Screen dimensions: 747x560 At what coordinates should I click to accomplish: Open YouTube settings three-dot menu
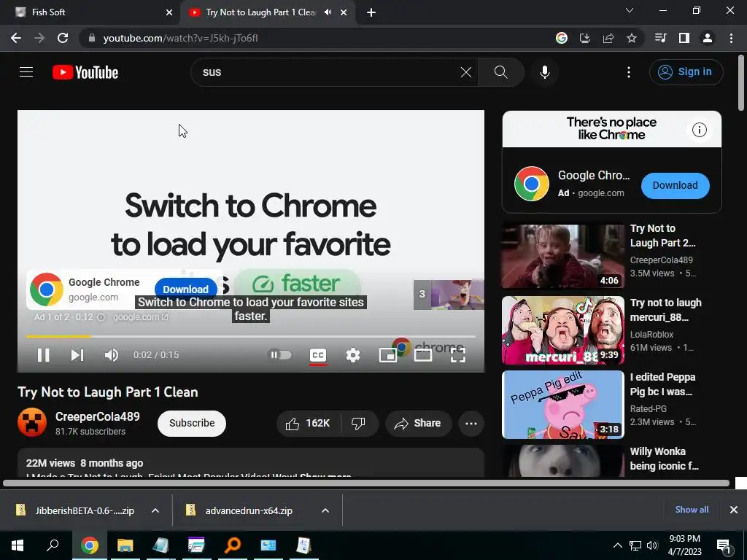(x=628, y=72)
